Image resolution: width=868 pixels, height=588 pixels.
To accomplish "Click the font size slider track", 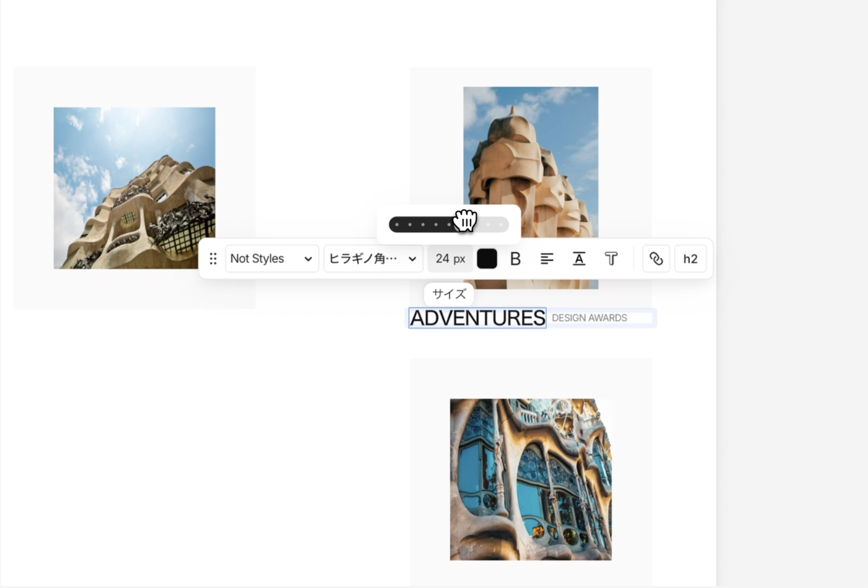I will pyautogui.click(x=449, y=224).
